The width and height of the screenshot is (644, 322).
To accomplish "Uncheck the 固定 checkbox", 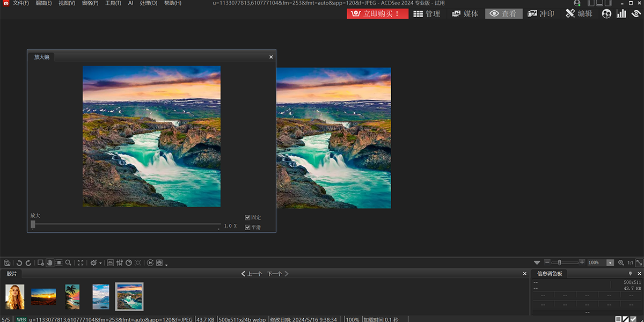I will click(x=247, y=217).
